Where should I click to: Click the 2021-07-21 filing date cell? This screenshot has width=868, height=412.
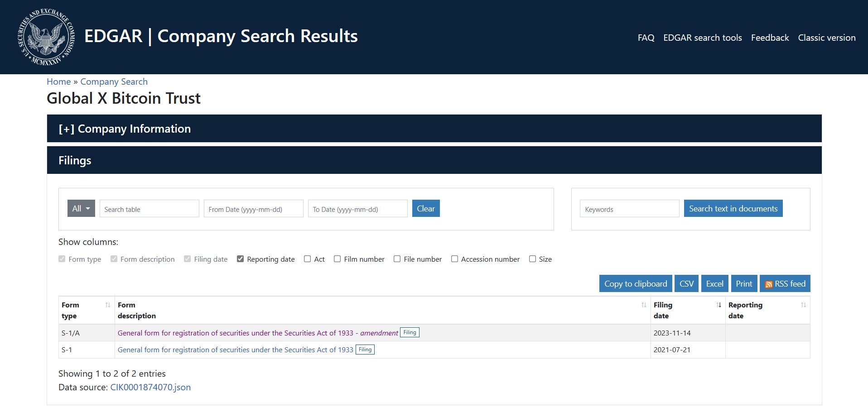tap(688, 350)
